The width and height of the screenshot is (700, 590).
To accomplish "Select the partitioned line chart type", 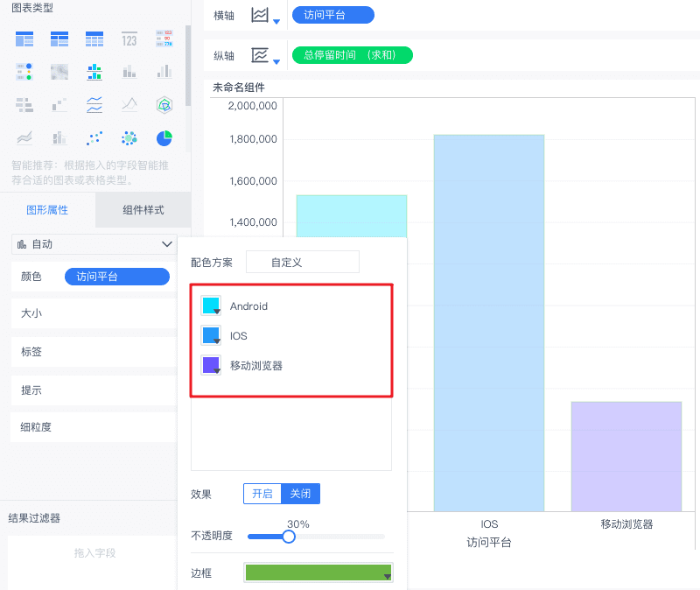I will (94, 105).
